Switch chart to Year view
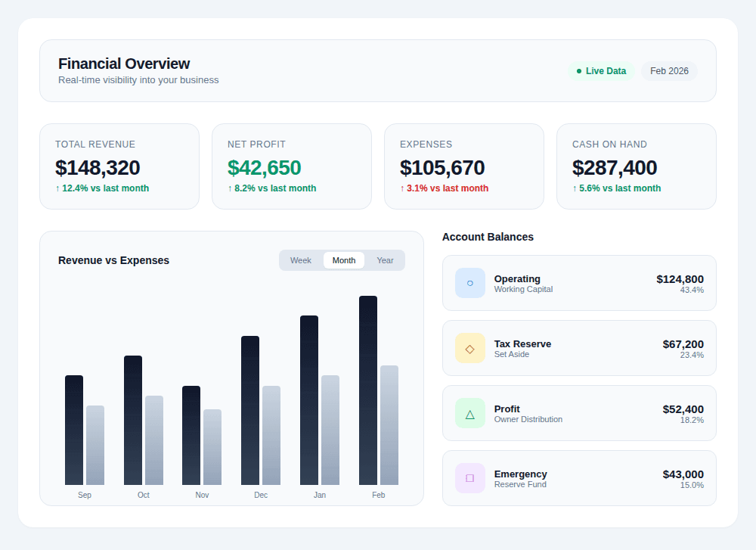The height and width of the screenshot is (550, 756). (385, 260)
